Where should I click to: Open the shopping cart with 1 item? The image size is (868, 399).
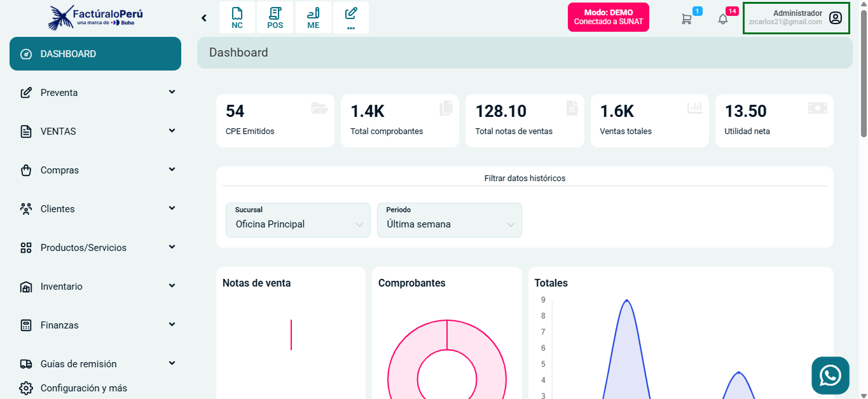687,18
